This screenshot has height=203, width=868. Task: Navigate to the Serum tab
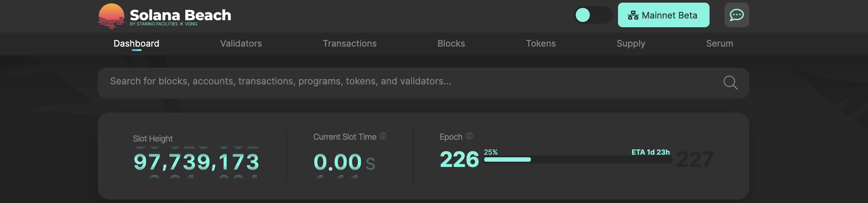[720, 43]
